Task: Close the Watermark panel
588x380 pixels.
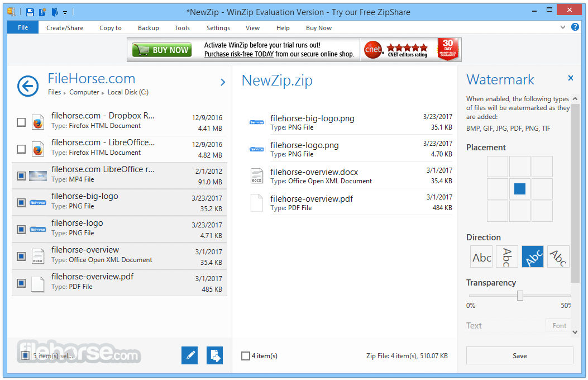Action: pos(570,78)
